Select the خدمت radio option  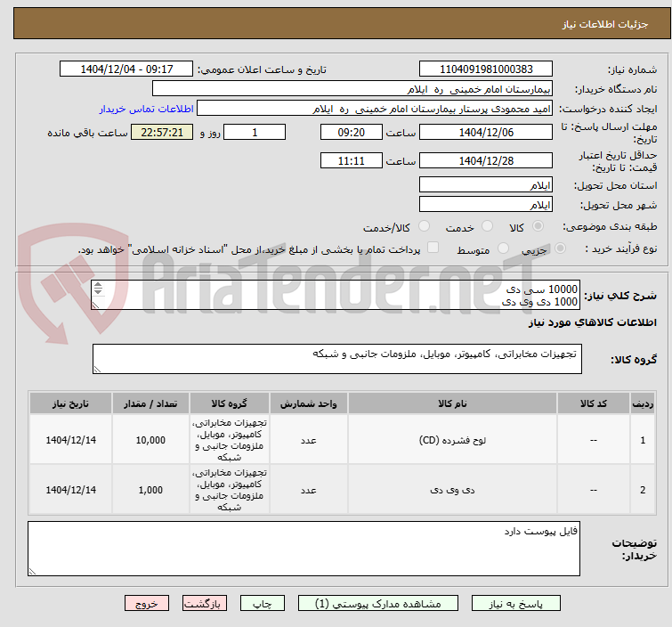487,226
